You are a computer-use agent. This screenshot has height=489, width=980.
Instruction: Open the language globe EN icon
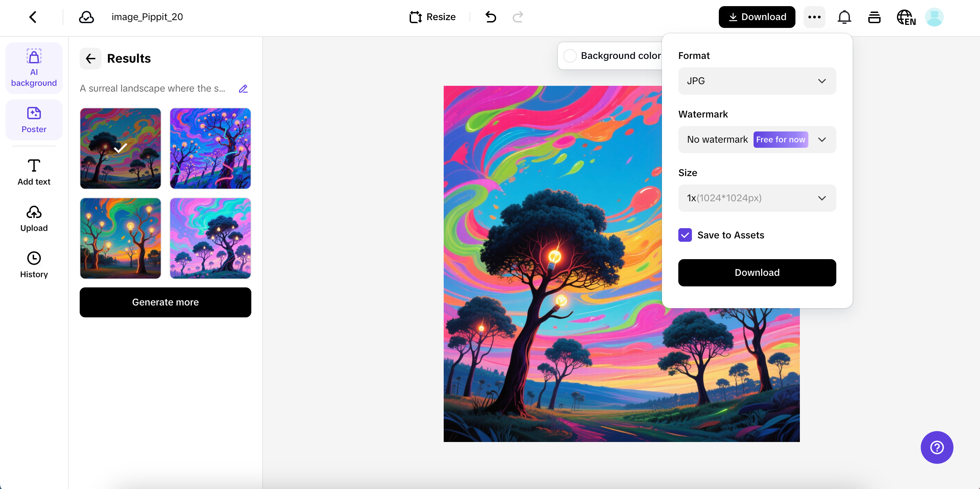pos(906,17)
